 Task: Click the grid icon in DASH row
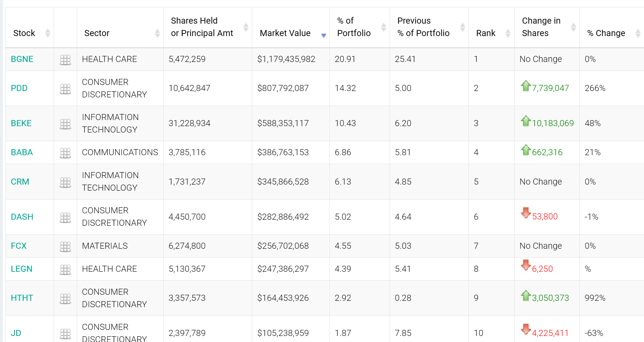[65, 217]
